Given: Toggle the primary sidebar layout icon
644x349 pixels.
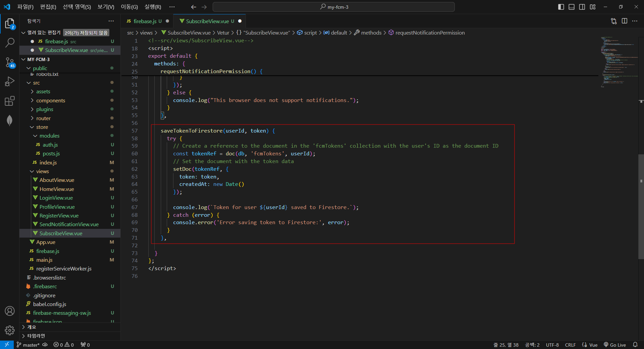Looking at the screenshot, I should click(561, 7).
